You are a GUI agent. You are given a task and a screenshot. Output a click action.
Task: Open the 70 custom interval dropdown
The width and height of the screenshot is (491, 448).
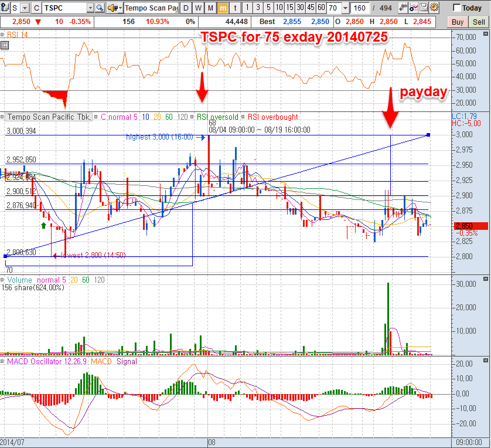345,8
